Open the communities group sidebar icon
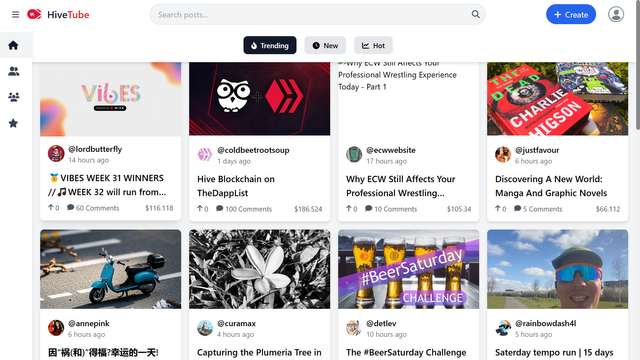The width and height of the screenshot is (640, 360). [13, 97]
